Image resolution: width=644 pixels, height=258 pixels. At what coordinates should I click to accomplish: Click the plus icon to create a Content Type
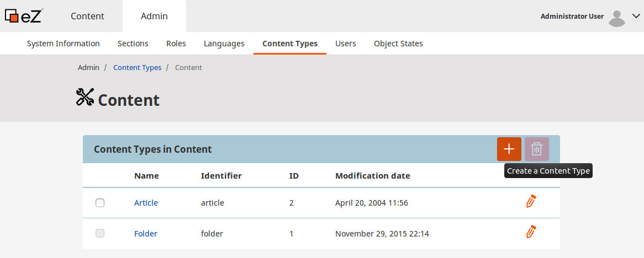(x=509, y=149)
